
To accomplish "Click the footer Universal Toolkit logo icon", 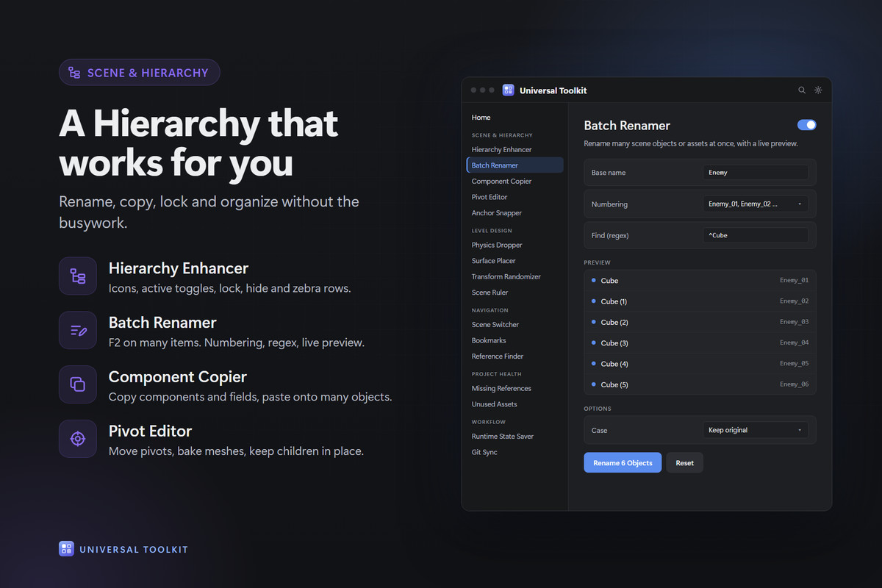I will [66, 549].
